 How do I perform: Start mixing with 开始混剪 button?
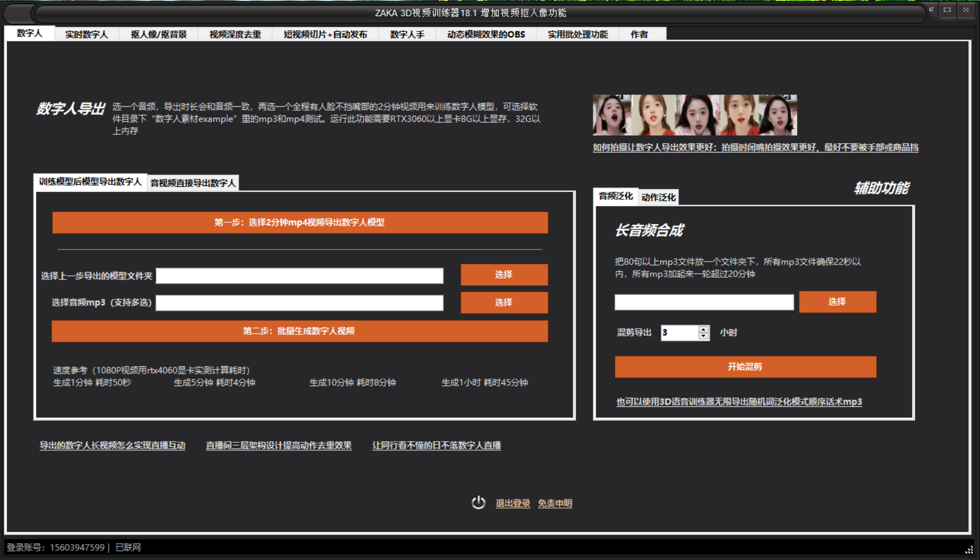[x=745, y=367]
